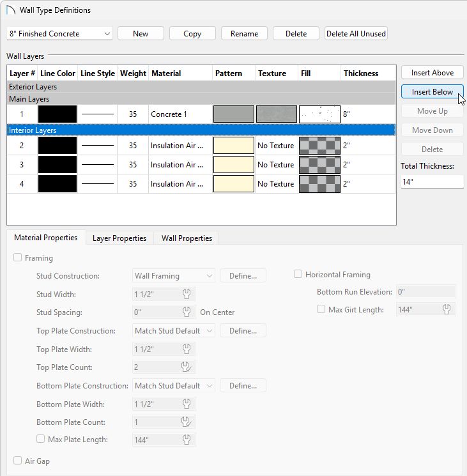Select the Exterior Layers row

pyautogui.click(x=201, y=87)
